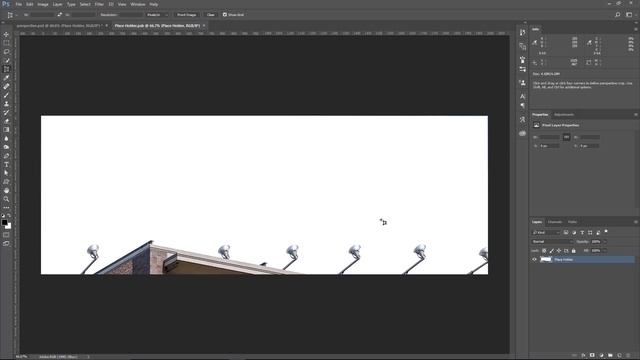Open the workspace switcher icon
The image size is (640, 360).
pyautogui.click(x=629, y=15)
